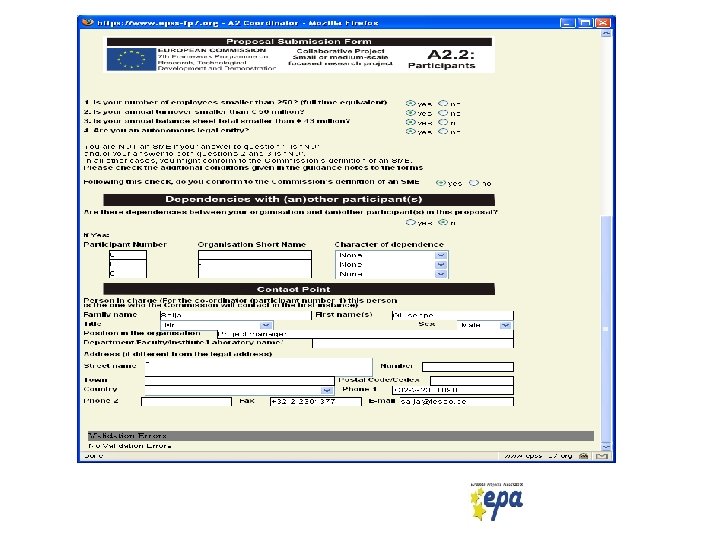Image resolution: width=720 pixels, height=540 pixels.
Task: Click the Postal Code/Cedex field
Action: tap(472, 381)
